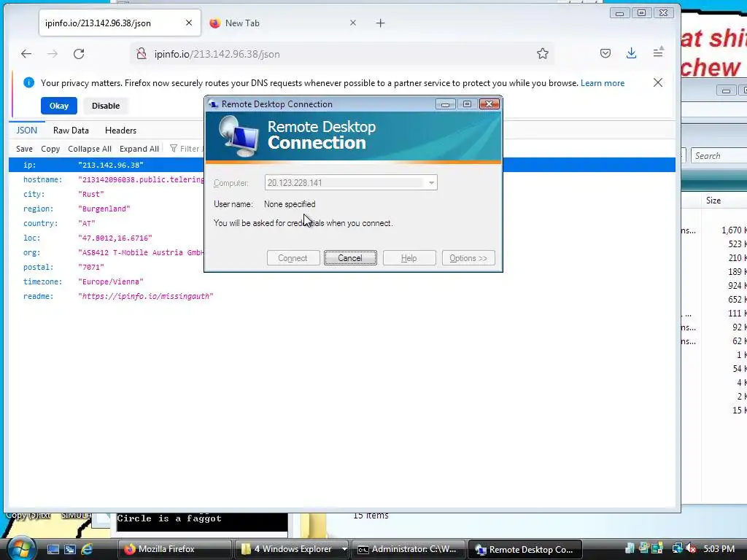Reload the ipinfo.io page
This screenshot has width=747, height=560.
click(79, 54)
